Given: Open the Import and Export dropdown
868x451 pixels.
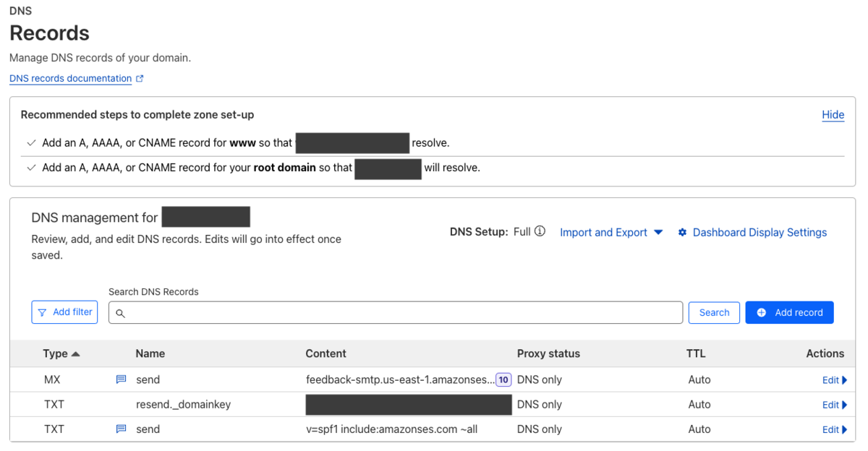Looking at the screenshot, I should tap(611, 233).
